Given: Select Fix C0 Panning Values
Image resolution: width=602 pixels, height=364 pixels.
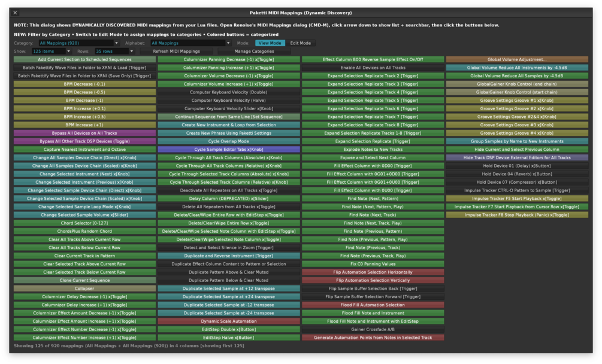Looking at the screenshot, I should pos(373,264).
